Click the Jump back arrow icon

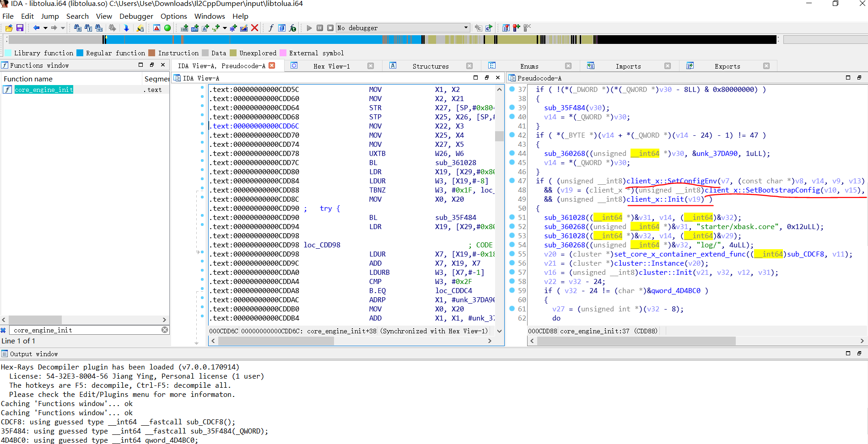coord(36,28)
